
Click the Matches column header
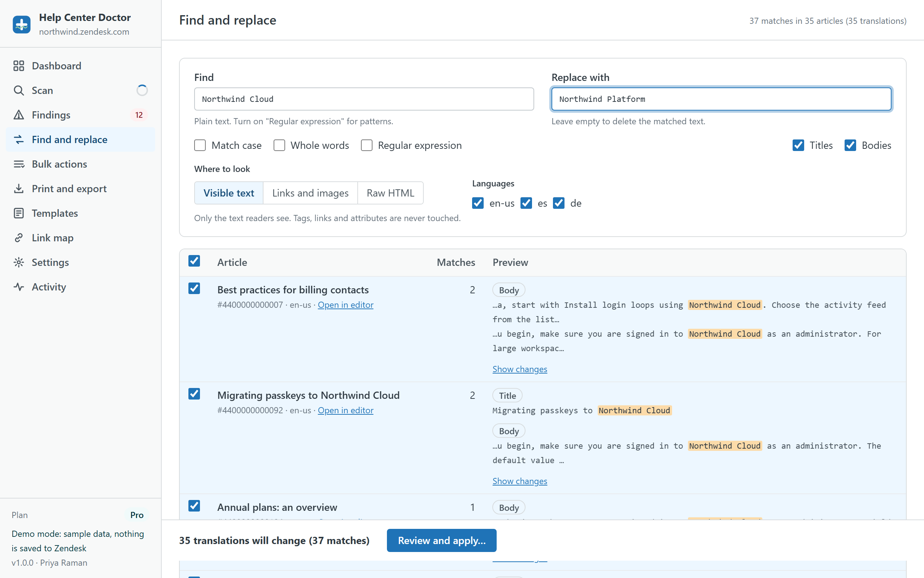[x=456, y=262]
